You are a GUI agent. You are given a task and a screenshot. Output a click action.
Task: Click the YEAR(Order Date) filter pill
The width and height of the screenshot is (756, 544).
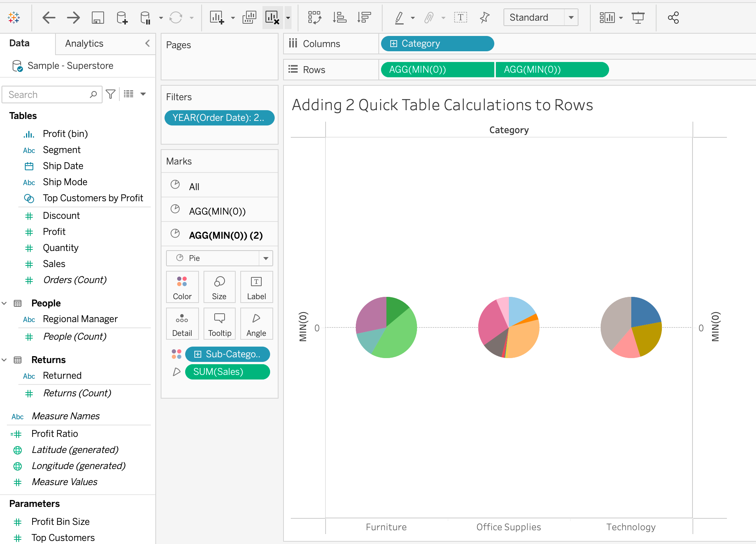(x=219, y=118)
